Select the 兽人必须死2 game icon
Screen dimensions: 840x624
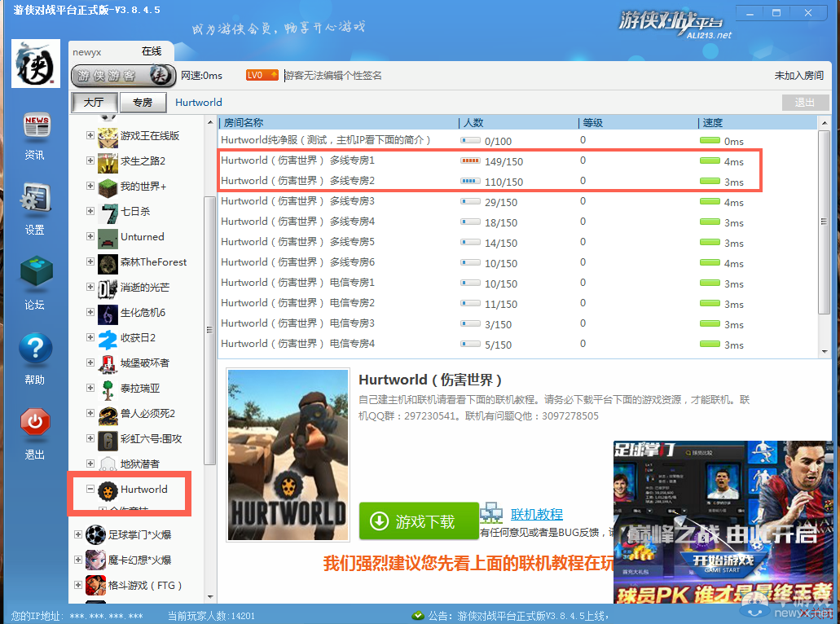pos(108,415)
